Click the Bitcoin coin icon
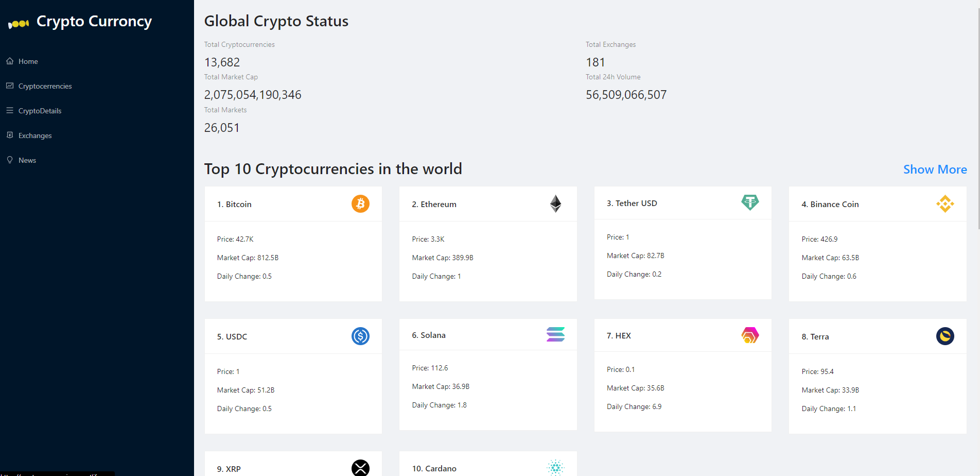 click(x=360, y=204)
